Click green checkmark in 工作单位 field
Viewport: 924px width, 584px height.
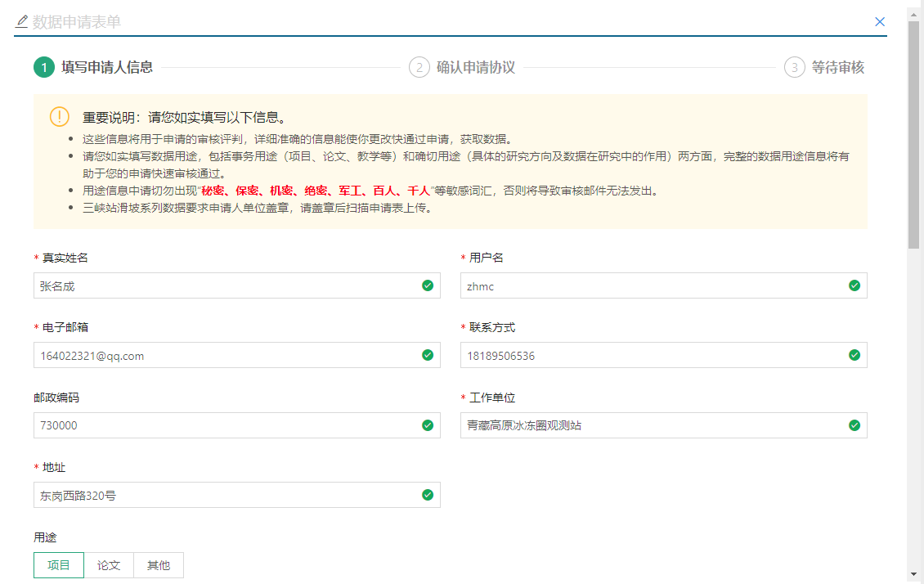coord(854,425)
